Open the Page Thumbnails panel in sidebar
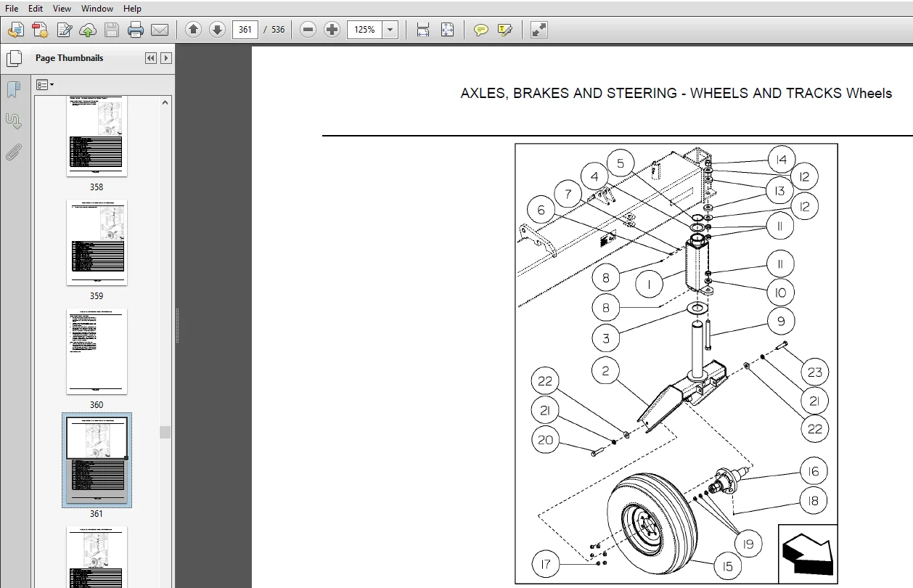The image size is (913, 588). (x=13, y=58)
